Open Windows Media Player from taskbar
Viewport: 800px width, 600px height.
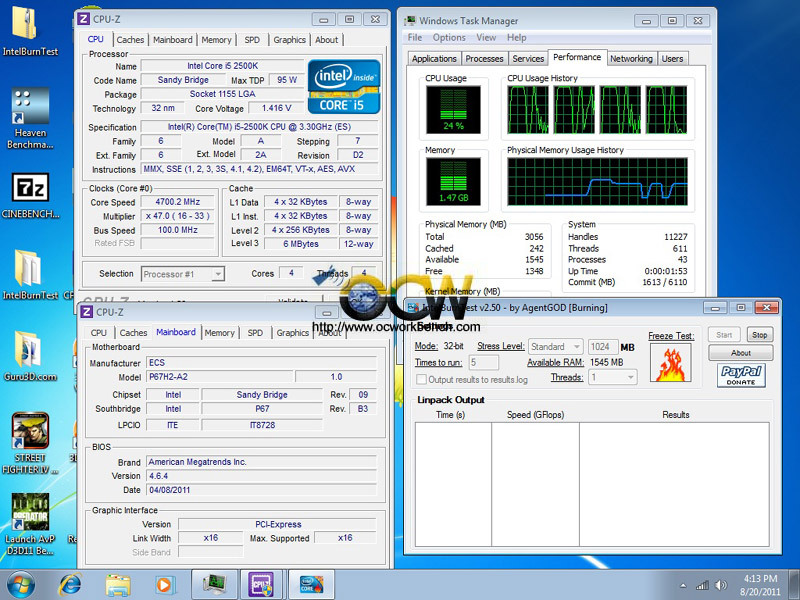165,585
